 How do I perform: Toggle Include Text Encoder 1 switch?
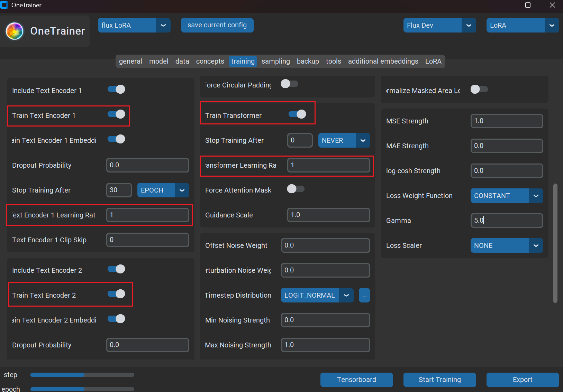[x=116, y=89]
